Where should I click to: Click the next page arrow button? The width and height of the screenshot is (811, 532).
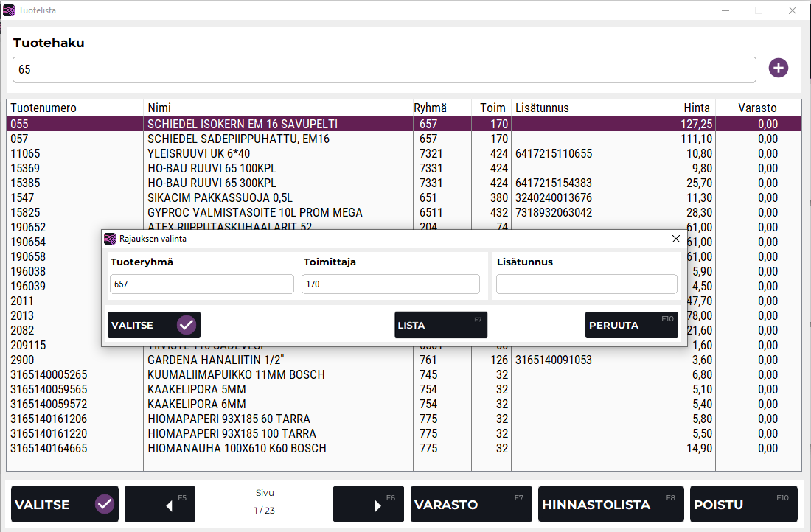coord(368,504)
